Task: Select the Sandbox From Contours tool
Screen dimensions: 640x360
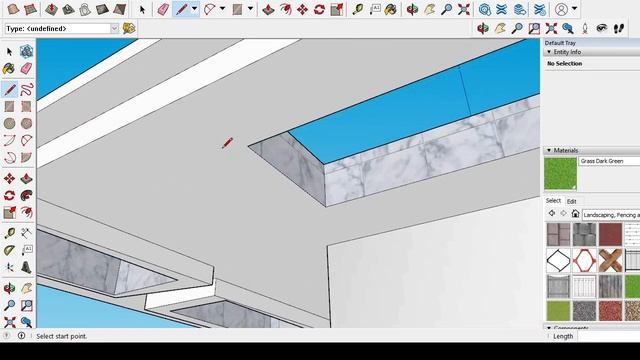Action: [13, 9]
